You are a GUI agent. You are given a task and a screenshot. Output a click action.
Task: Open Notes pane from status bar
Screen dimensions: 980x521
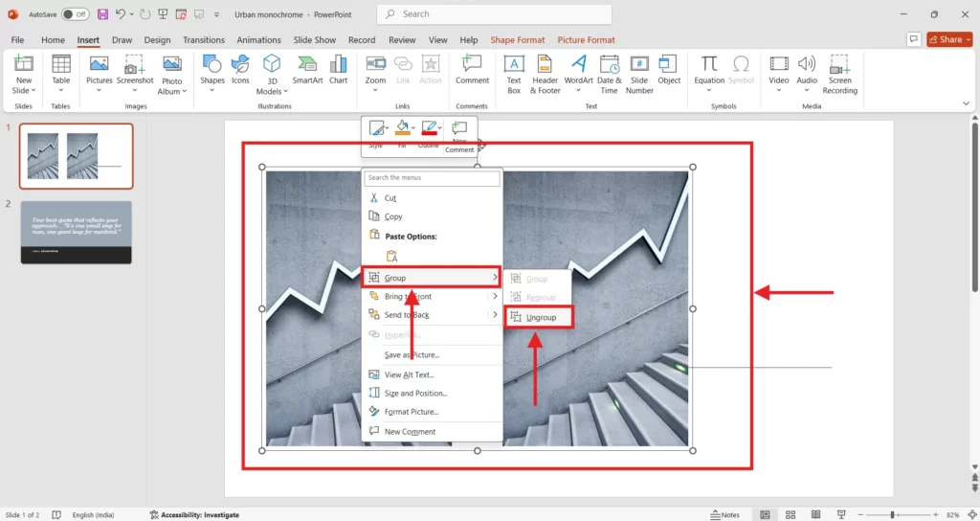[x=724, y=514]
